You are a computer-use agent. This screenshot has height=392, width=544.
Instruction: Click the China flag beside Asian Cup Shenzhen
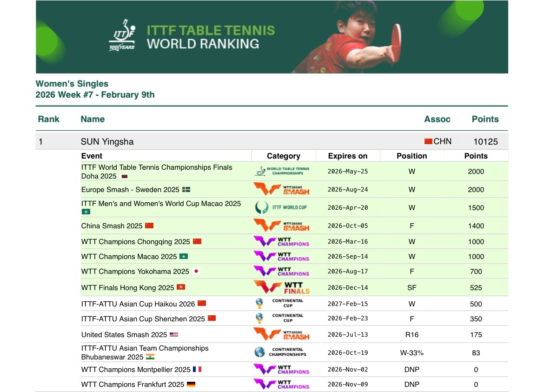pyautogui.click(x=212, y=318)
